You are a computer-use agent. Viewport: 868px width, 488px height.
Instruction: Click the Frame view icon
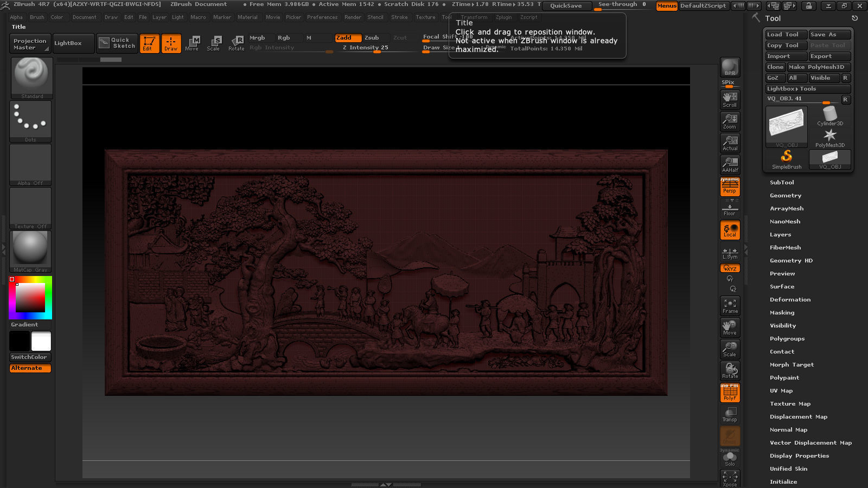pos(730,306)
